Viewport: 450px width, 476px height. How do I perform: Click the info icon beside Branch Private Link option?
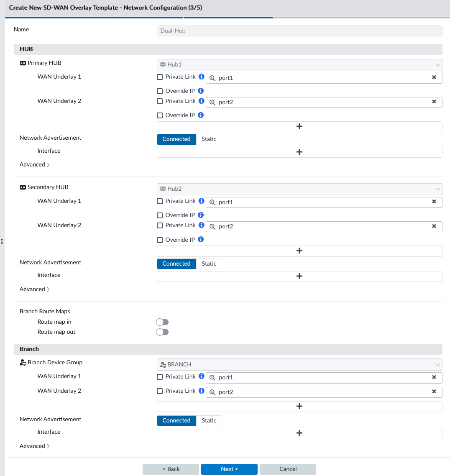(201, 376)
